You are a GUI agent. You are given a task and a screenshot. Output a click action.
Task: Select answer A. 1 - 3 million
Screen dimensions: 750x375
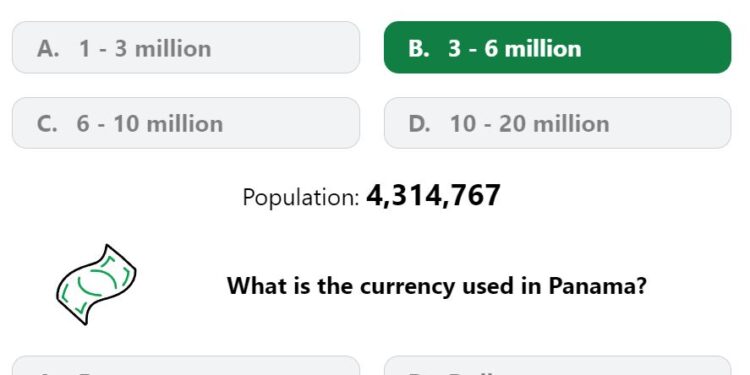pos(186,47)
